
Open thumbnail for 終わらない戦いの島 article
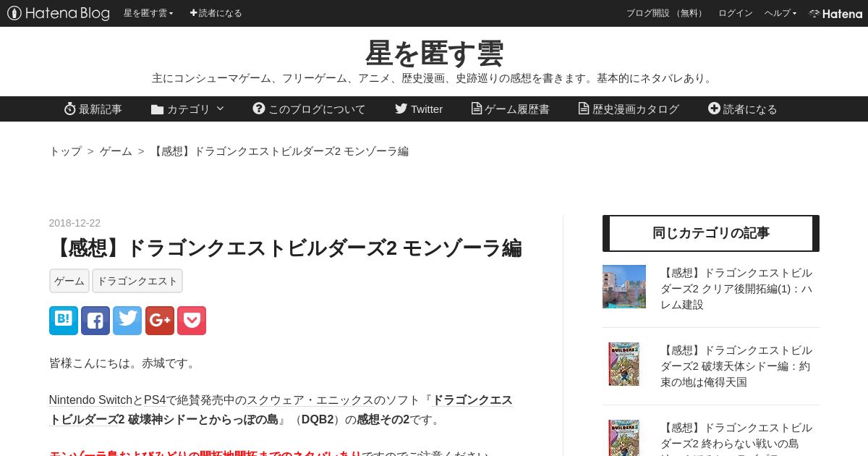click(624, 438)
